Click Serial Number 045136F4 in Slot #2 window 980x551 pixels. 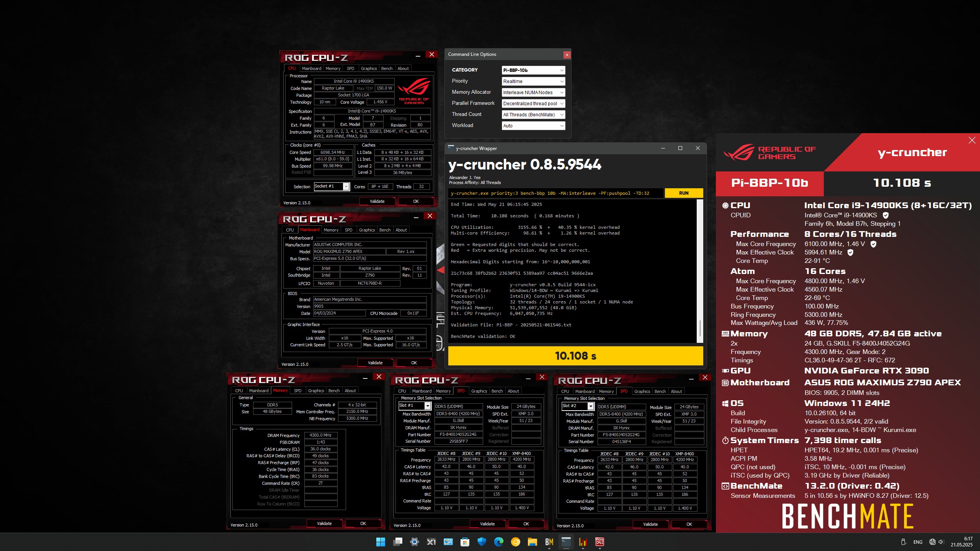621,442
